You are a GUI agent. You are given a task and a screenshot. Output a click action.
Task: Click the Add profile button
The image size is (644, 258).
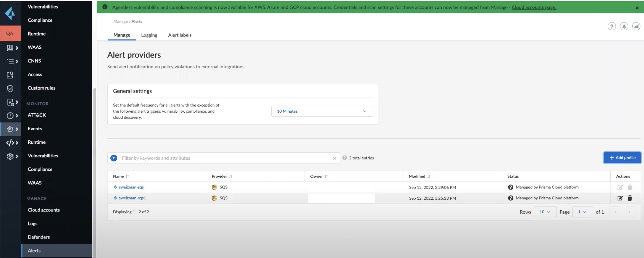tap(622, 158)
